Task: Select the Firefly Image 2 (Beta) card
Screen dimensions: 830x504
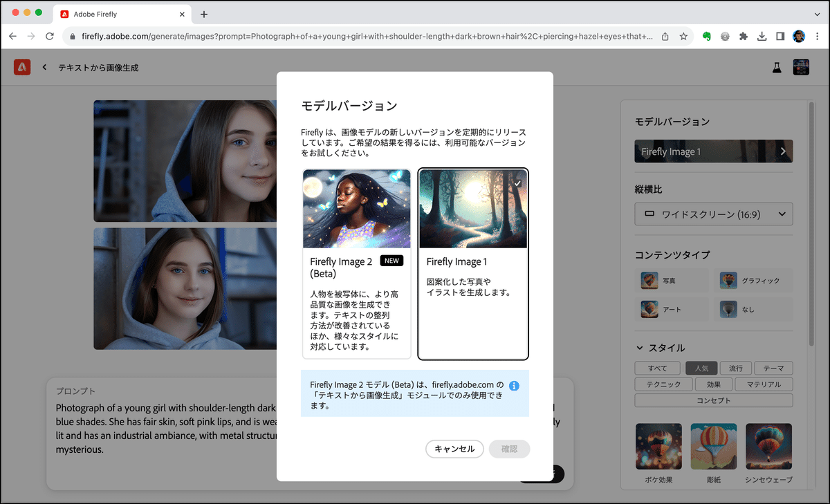Action: (357, 263)
